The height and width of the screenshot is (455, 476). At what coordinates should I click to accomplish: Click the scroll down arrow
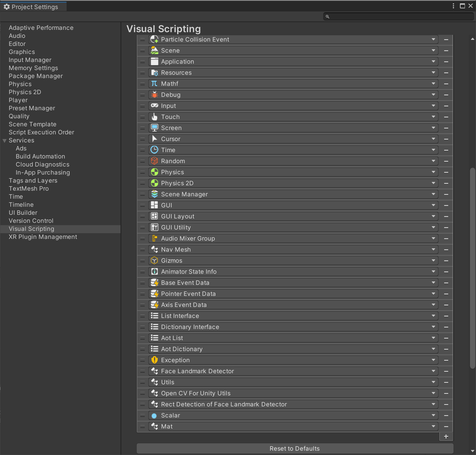[473, 451]
